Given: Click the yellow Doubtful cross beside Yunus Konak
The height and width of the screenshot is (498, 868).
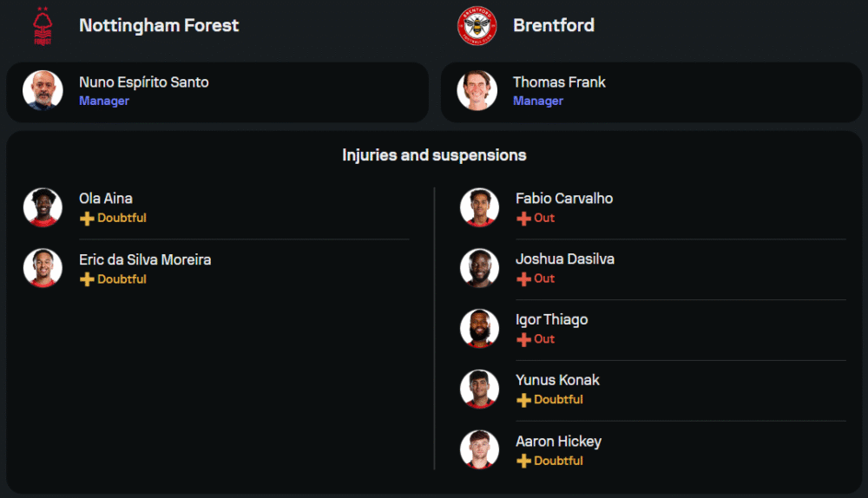Looking at the screenshot, I should [x=523, y=400].
